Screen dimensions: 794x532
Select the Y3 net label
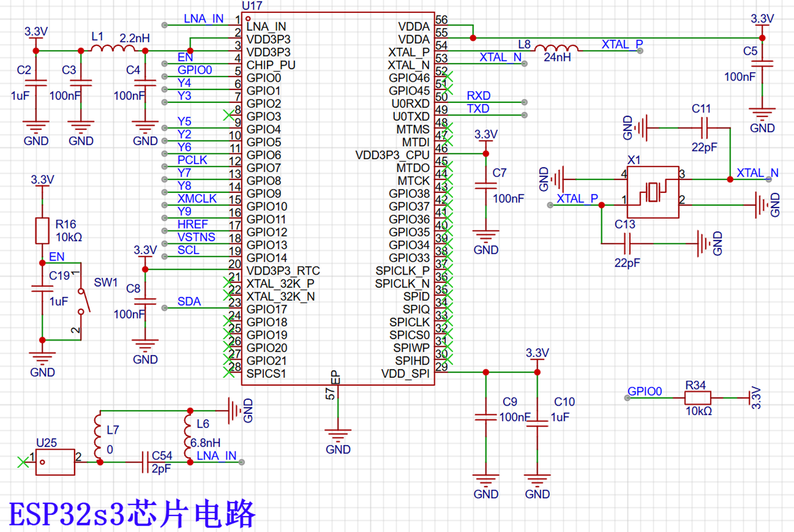coord(184,95)
